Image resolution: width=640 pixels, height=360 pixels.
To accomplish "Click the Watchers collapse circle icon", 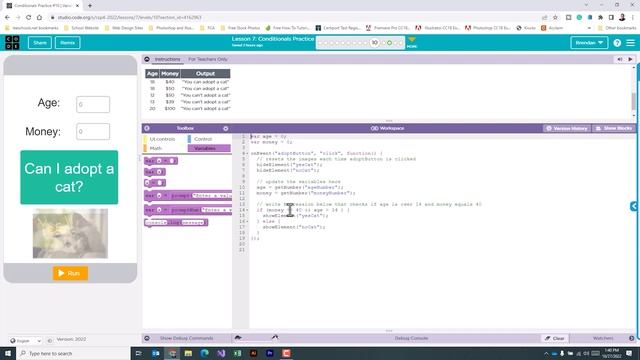I will click(631, 338).
